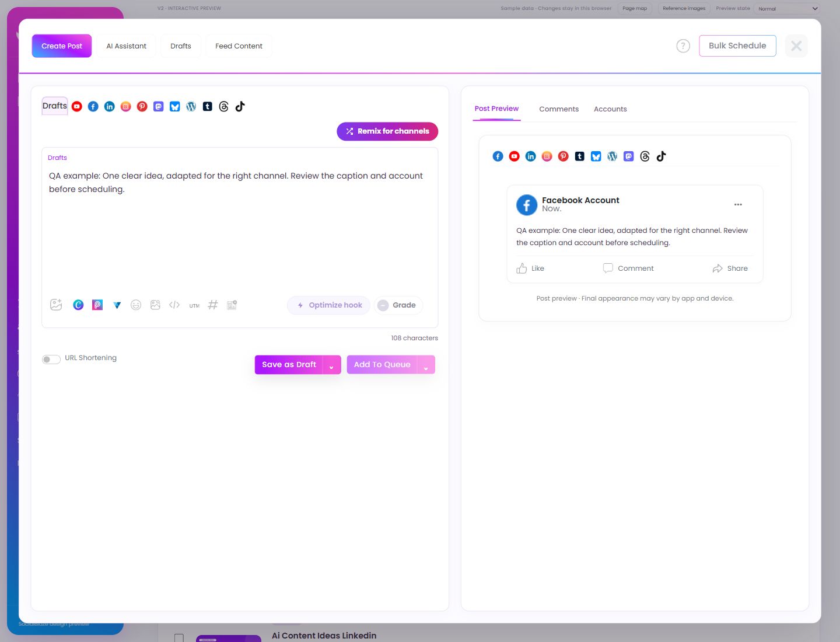840x642 pixels.
Task: Click the Save as Draft button
Action: (x=289, y=365)
